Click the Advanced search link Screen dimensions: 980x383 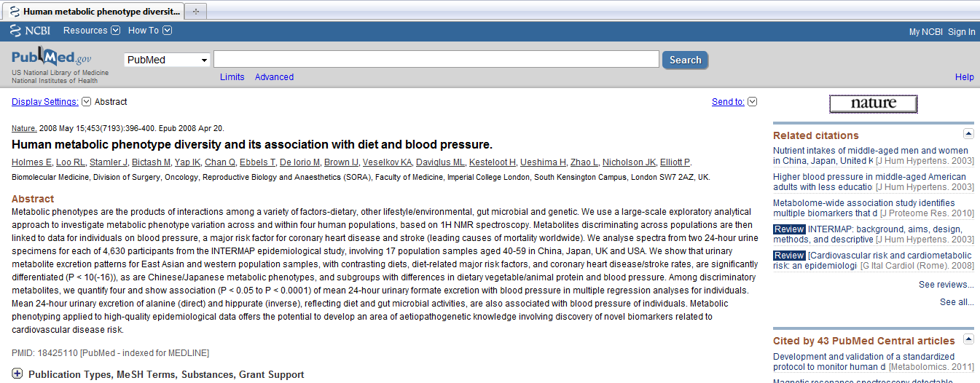[x=274, y=77]
